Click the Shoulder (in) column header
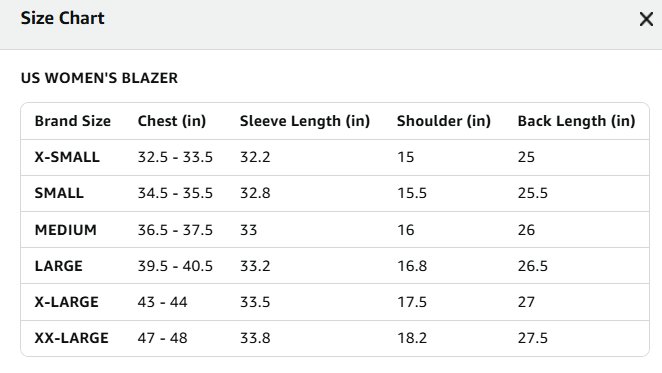662x373 pixels. click(x=444, y=121)
